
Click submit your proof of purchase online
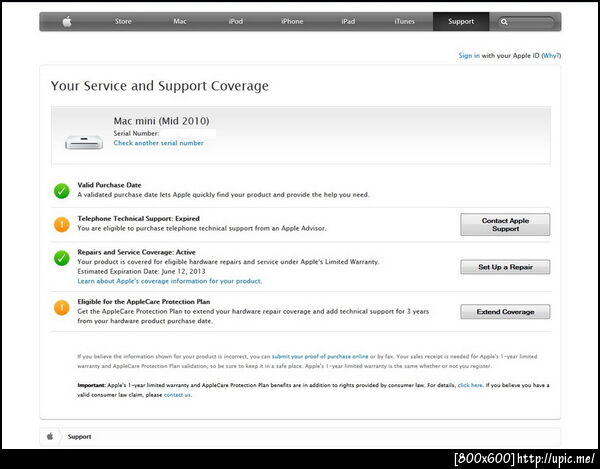pos(320,357)
